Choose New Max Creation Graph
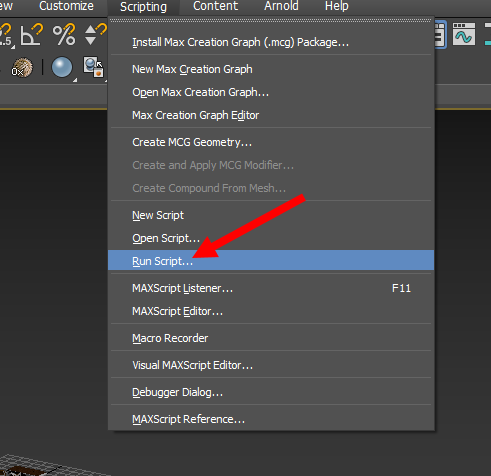Screen dimensions: 491x476 [x=271, y=69]
